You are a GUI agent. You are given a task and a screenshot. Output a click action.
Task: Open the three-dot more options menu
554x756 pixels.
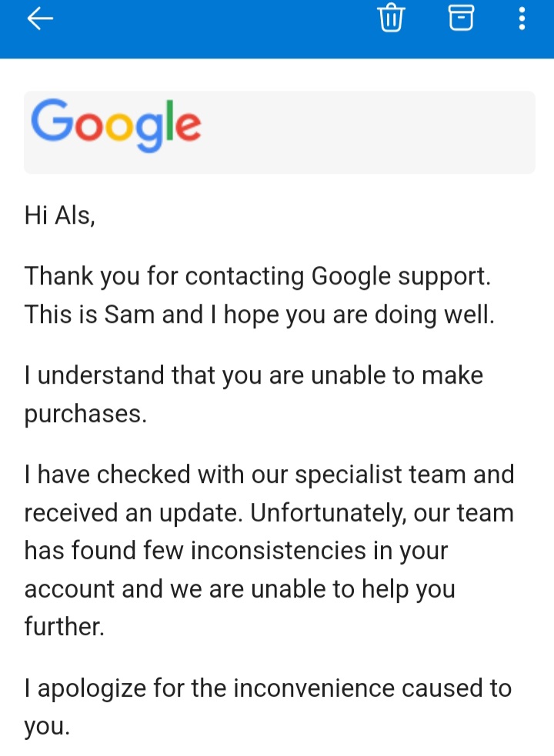pyautogui.click(x=522, y=18)
